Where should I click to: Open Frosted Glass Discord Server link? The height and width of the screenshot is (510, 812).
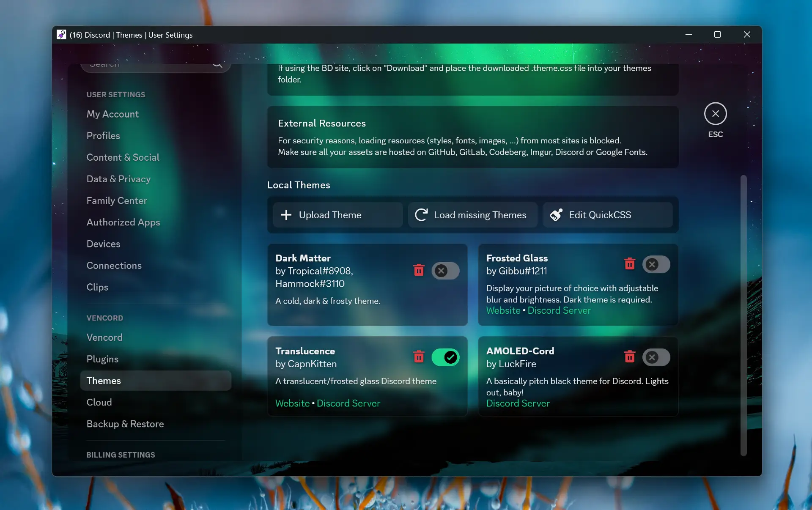[559, 310]
